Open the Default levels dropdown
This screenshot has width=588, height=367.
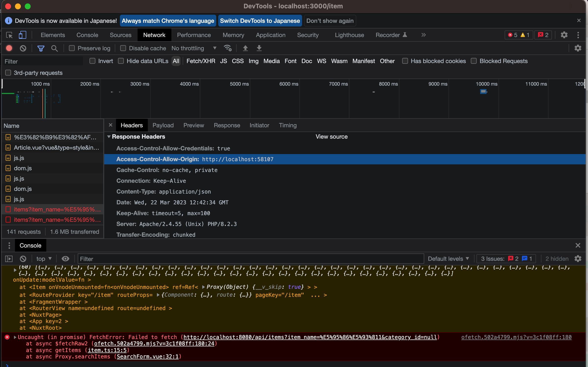448,259
